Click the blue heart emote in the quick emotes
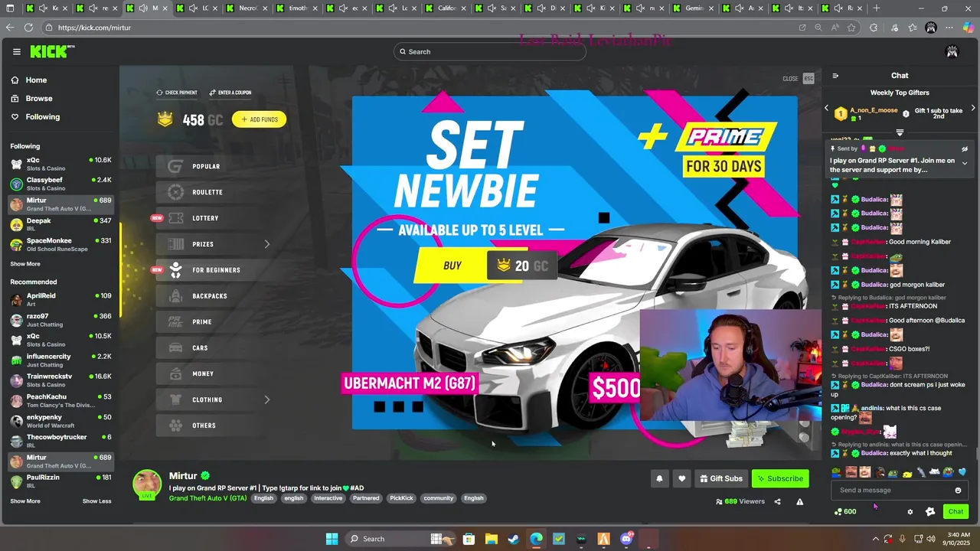Viewport: 980px width, 551px height. click(962, 472)
